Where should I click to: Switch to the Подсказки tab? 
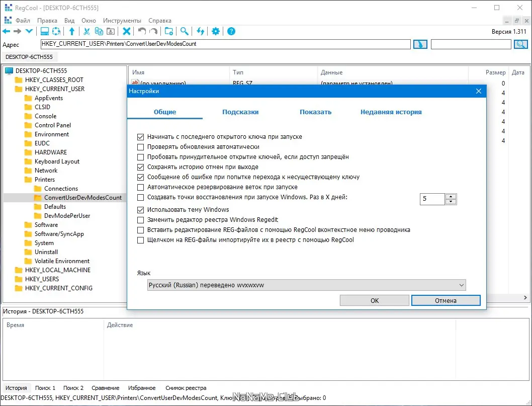click(240, 112)
